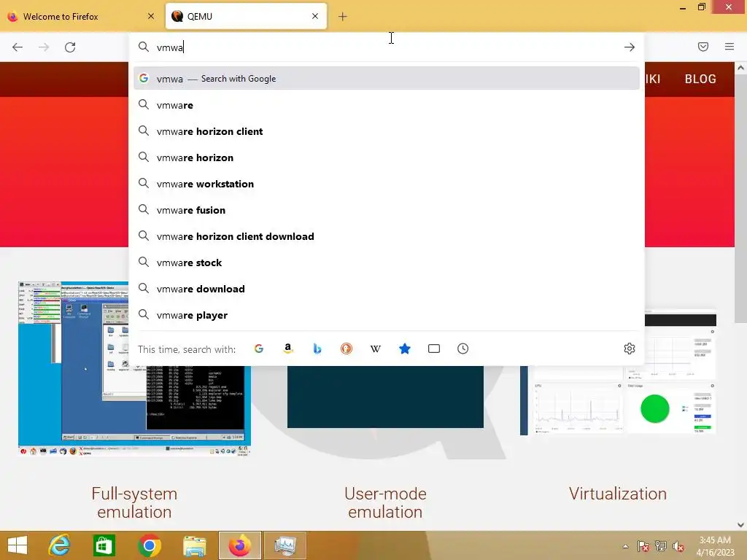Search in open Tabs icon
747x560 pixels.
tap(434, 349)
